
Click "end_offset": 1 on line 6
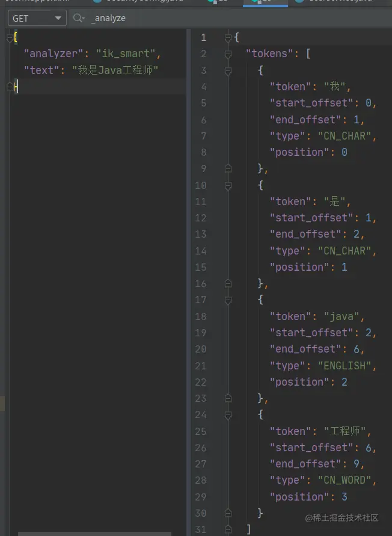point(315,120)
